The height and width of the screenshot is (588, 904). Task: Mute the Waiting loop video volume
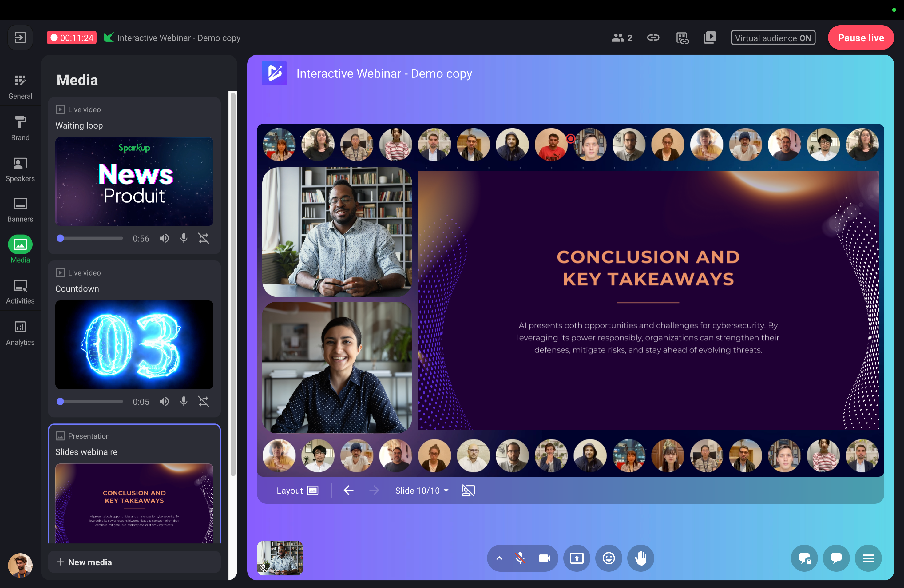[164, 239]
